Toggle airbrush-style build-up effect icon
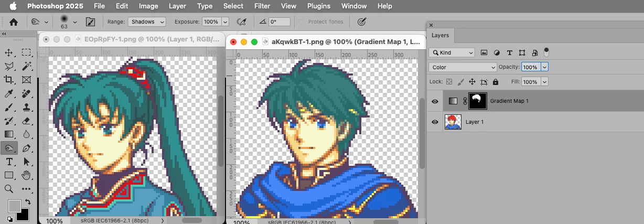Image resolution: width=644 pixels, height=224 pixels. (x=242, y=22)
